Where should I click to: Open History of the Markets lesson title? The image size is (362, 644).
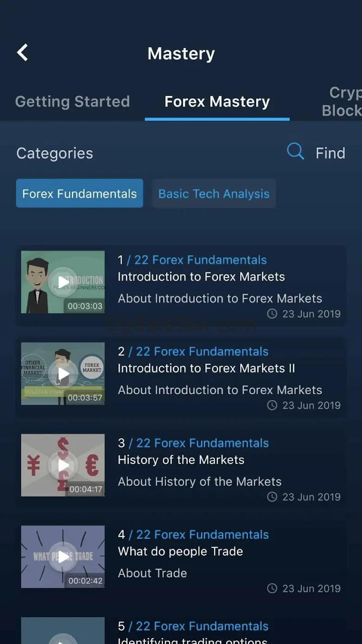coord(181,460)
